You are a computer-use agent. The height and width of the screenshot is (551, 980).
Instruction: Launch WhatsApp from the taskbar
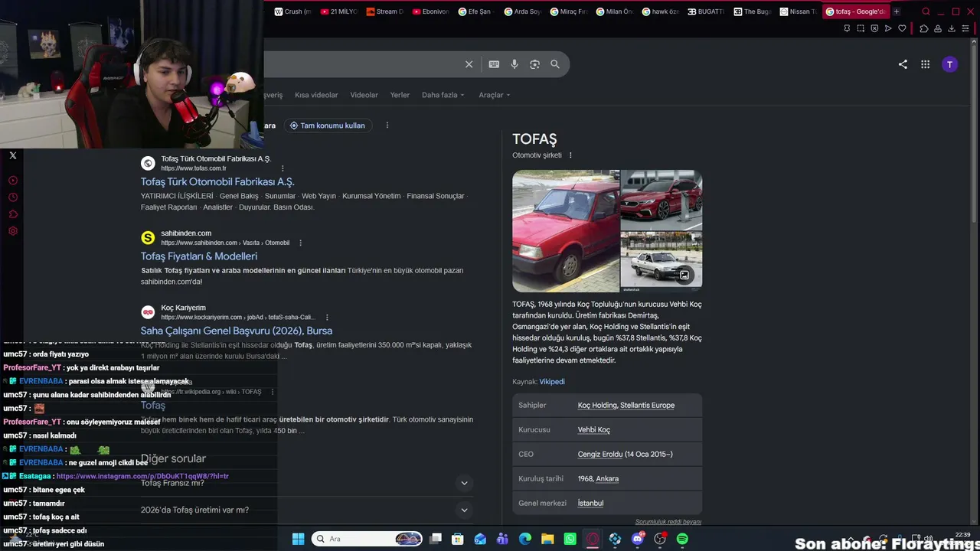click(x=570, y=539)
